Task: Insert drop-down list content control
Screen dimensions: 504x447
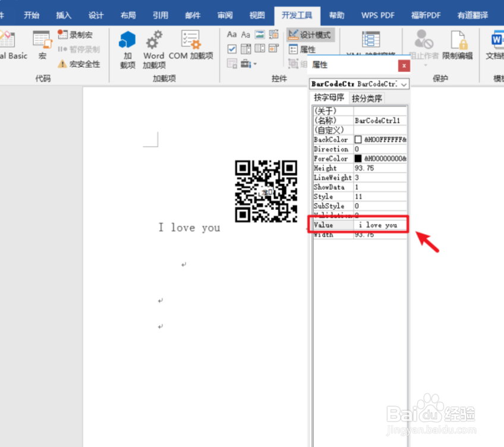Action: 260,49
